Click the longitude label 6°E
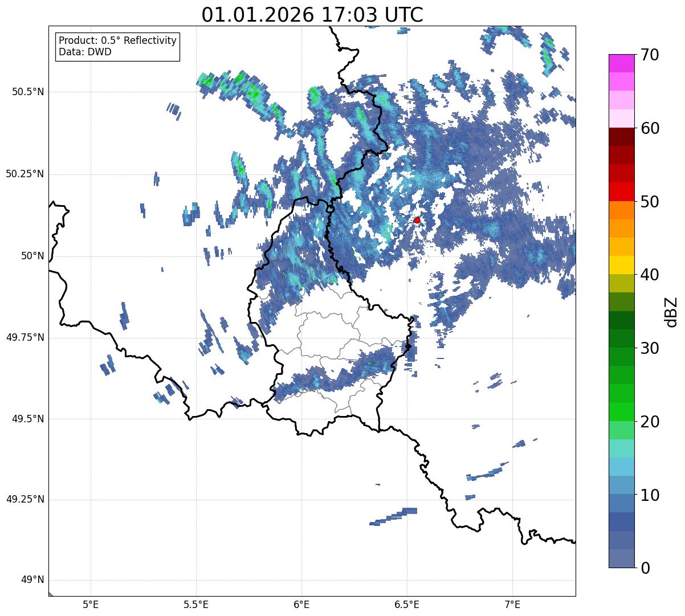The width and height of the screenshot is (685, 616). coord(301,605)
